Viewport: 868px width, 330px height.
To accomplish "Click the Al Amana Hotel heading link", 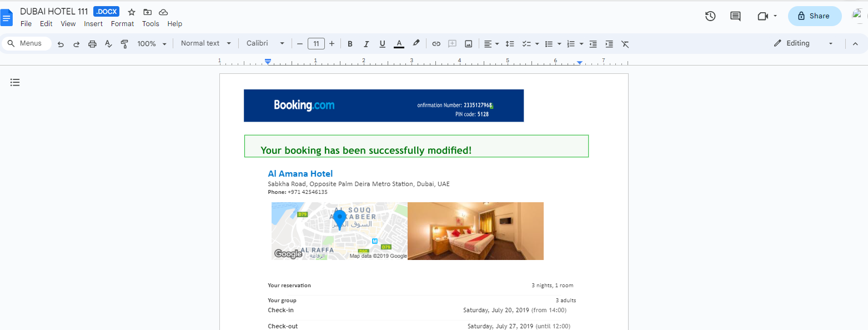I will point(300,174).
